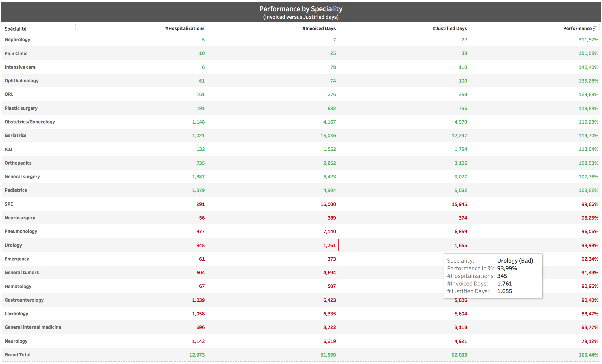This screenshot has height=364, width=602.
Task: Click General surgery justified days 9,077
Action: tap(461, 176)
